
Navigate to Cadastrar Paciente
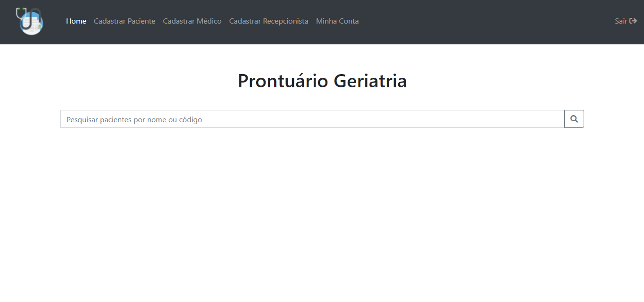point(124,21)
